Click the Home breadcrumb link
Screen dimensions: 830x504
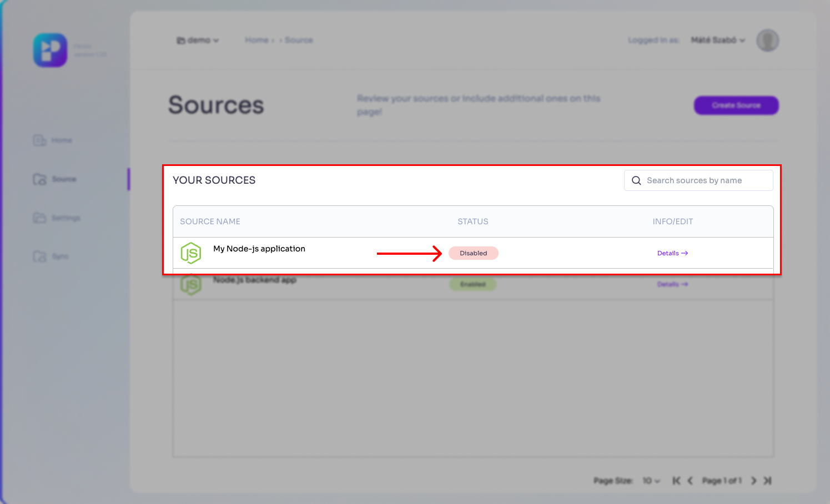tap(256, 41)
